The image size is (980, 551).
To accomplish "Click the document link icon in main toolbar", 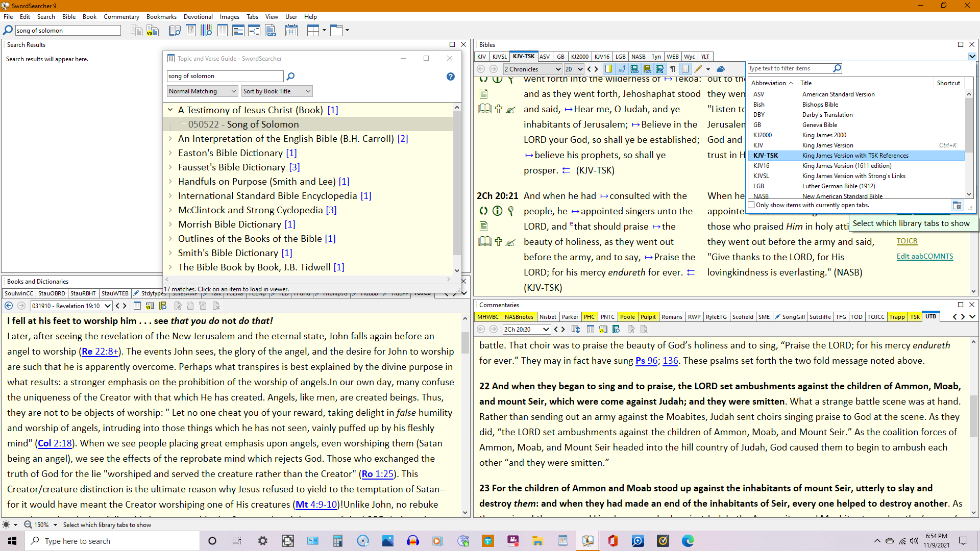I will point(270,31).
